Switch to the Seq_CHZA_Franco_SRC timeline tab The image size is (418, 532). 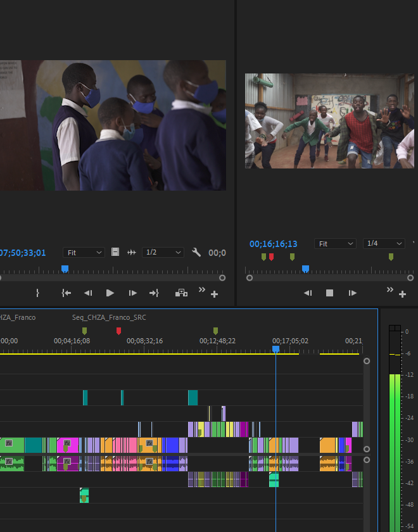[109, 317]
